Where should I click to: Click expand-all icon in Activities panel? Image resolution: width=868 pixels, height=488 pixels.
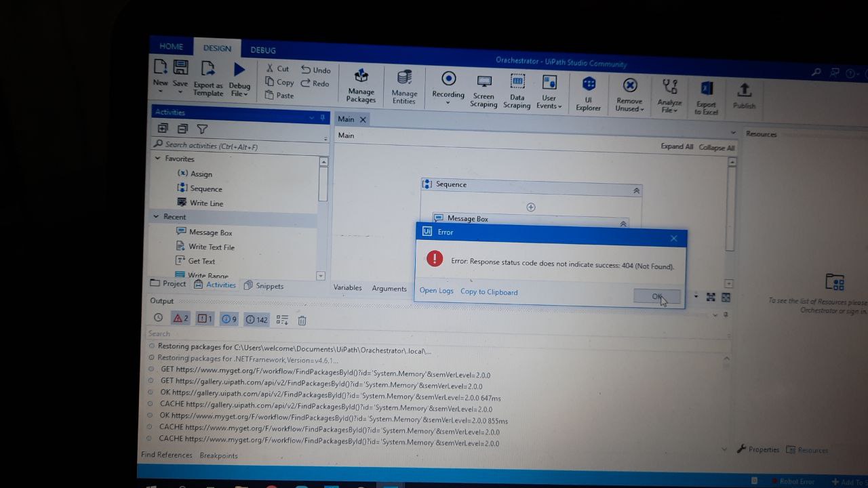[x=163, y=128]
